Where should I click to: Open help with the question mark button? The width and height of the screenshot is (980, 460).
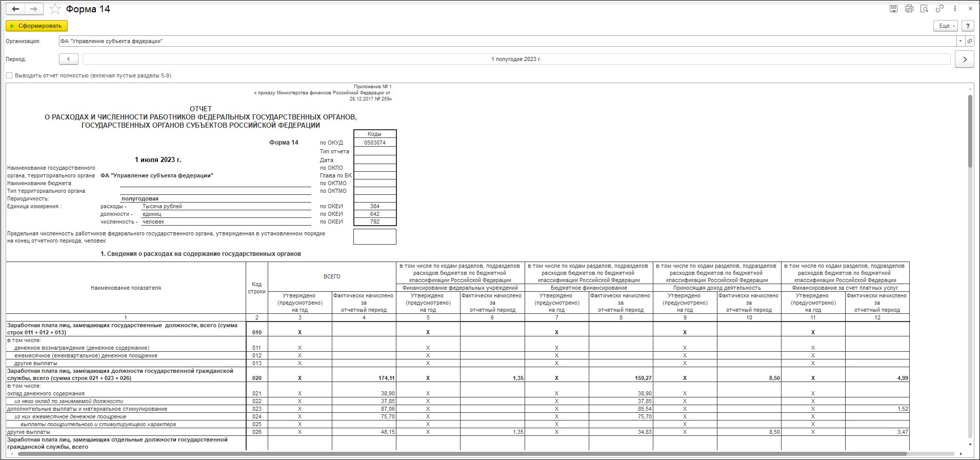[968, 26]
